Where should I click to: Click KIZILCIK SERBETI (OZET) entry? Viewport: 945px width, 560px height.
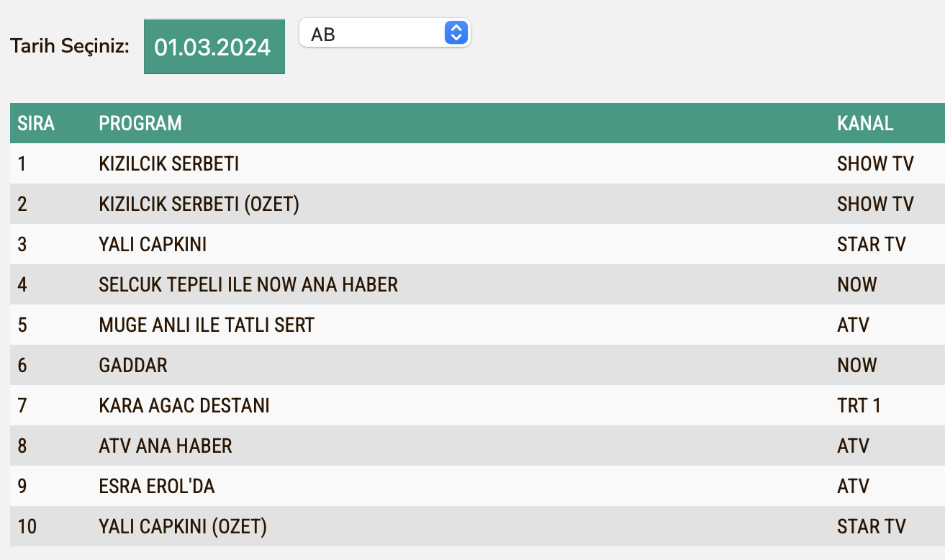[199, 204]
